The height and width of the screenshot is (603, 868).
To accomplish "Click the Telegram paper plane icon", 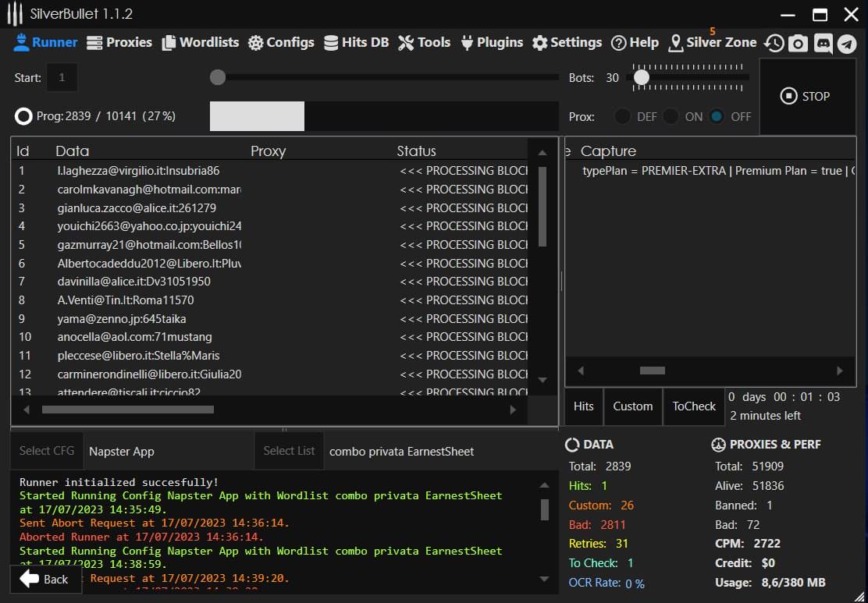I will click(847, 43).
